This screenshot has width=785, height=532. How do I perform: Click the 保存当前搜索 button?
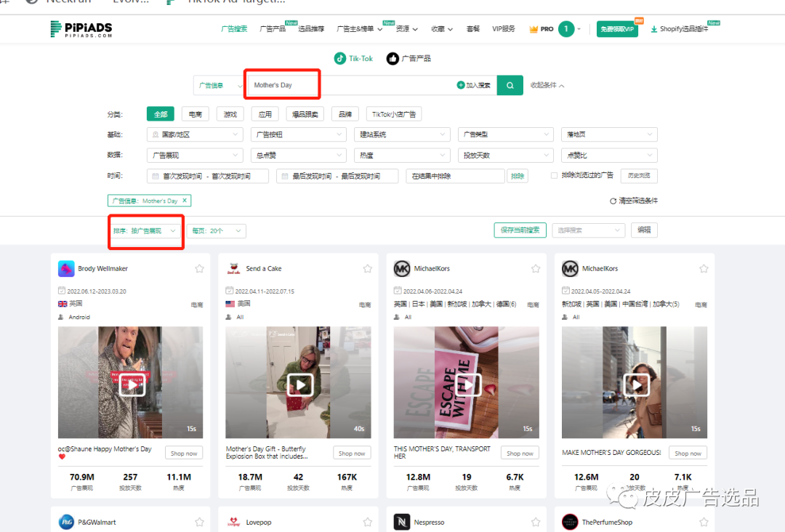520,230
